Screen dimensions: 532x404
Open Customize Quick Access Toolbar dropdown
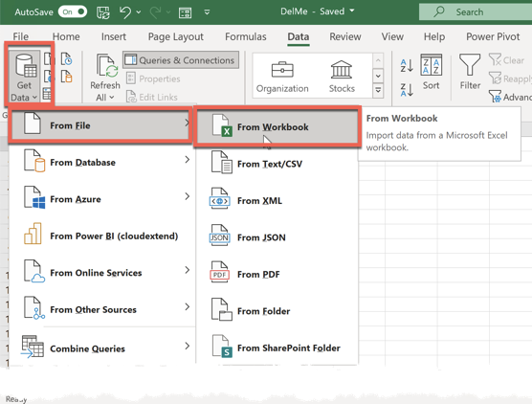pyautogui.click(x=207, y=12)
